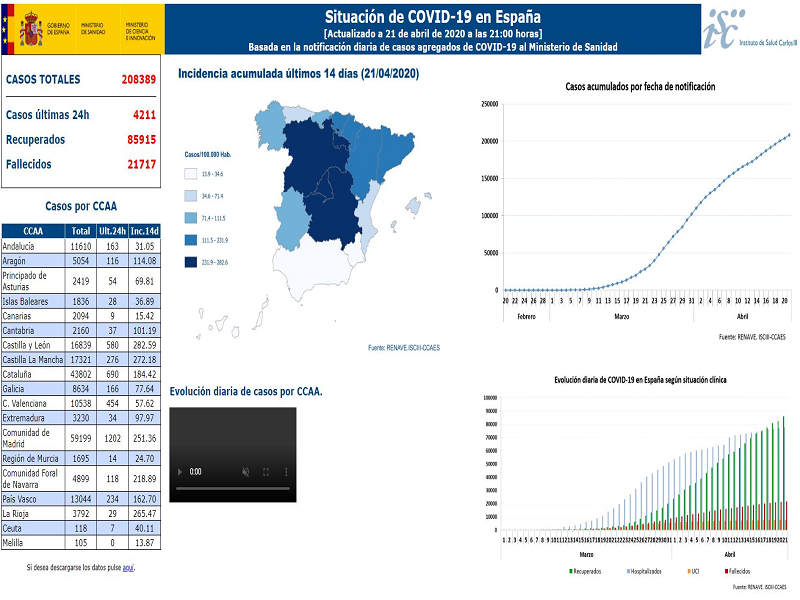Click the 'Casos por CCAA' heading
The image size is (800, 600).
(81, 206)
